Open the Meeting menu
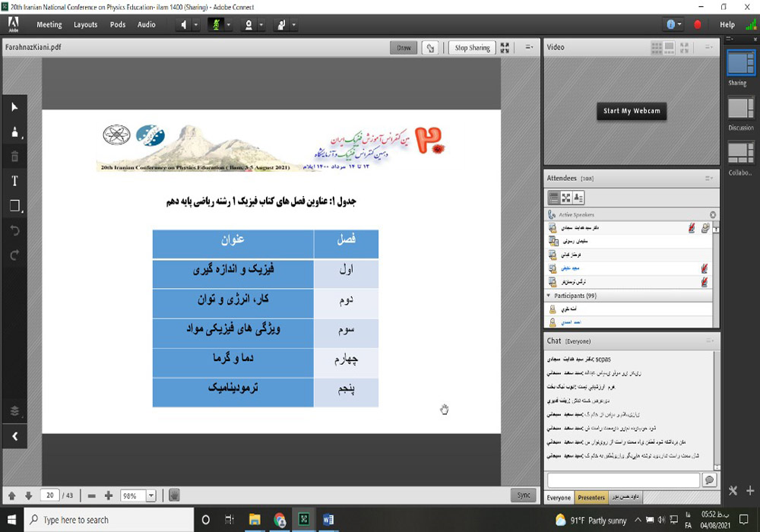 tap(49, 24)
